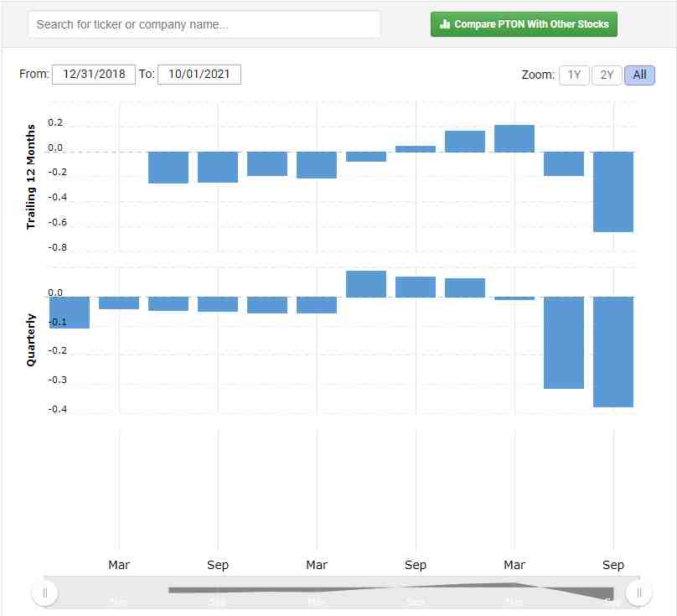677x616 pixels.
Task: Select the leftmost Quarterly chart bar
Action: point(70,312)
